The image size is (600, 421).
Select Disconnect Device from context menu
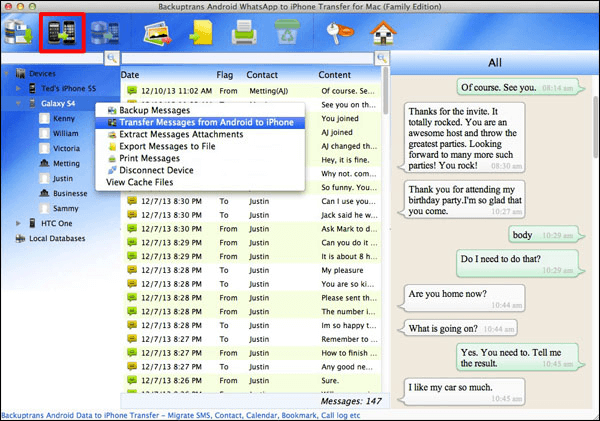[x=158, y=170]
